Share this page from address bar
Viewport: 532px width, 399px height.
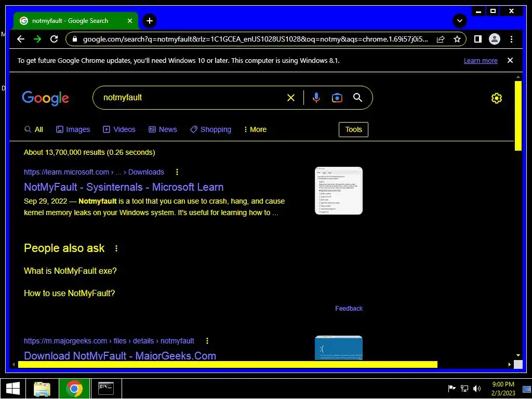(x=441, y=39)
